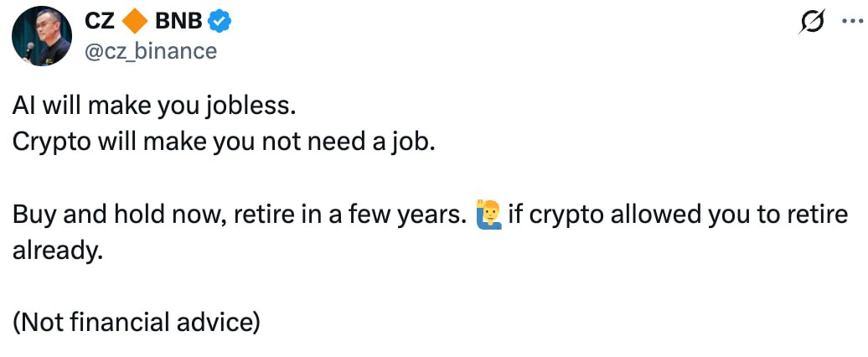The height and width of the screenshot is (357, 868).
Task: Click the line "AI will make you jobless."
Action: point(154,106)
